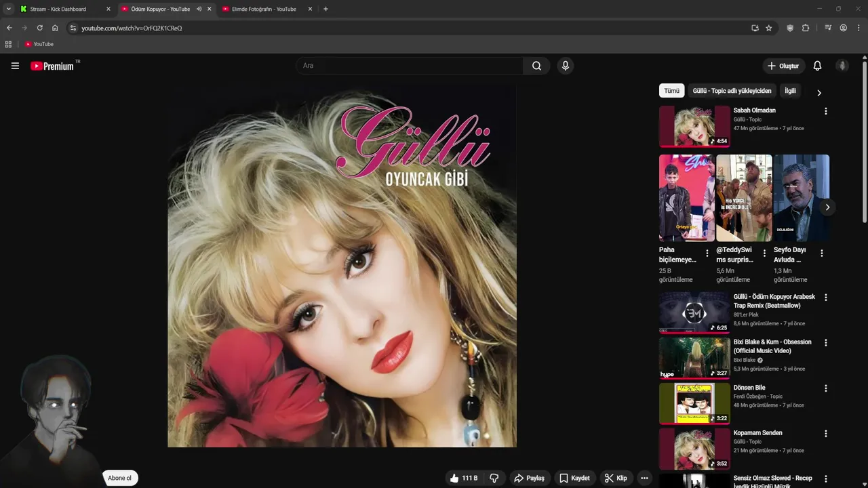Image resolution: width=868 pixels, height=488 pixels.
Task: Open the account avatar menu
Action: point(842,66)
